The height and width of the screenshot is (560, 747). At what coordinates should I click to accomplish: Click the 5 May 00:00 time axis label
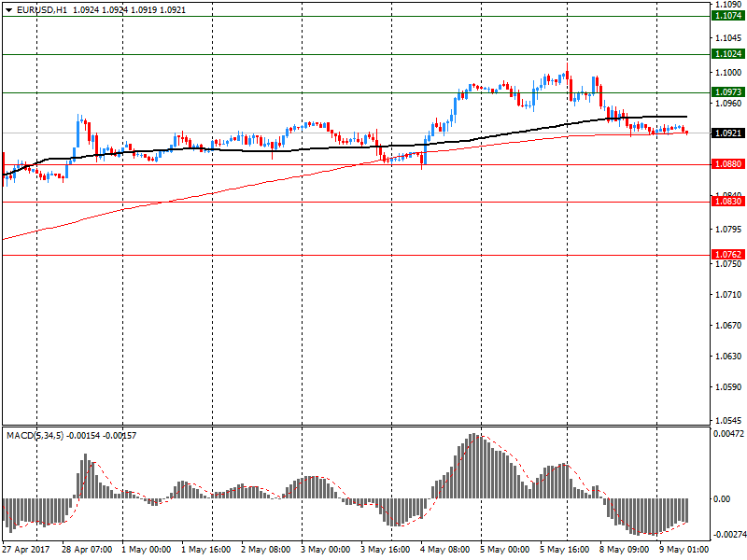click(x=504, y=550)
